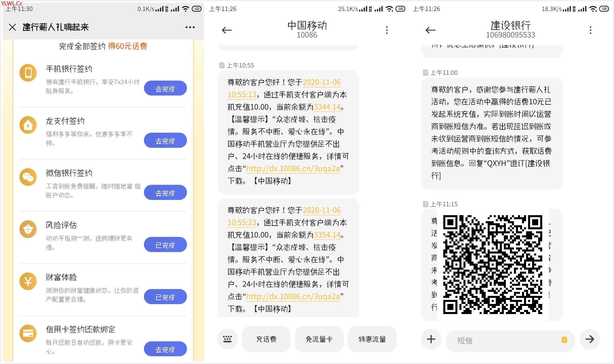Click 去完成 for 信用卡签约还款绑定
The height and width of the screenshot is (364, 614).
click(x=165, y=349)
